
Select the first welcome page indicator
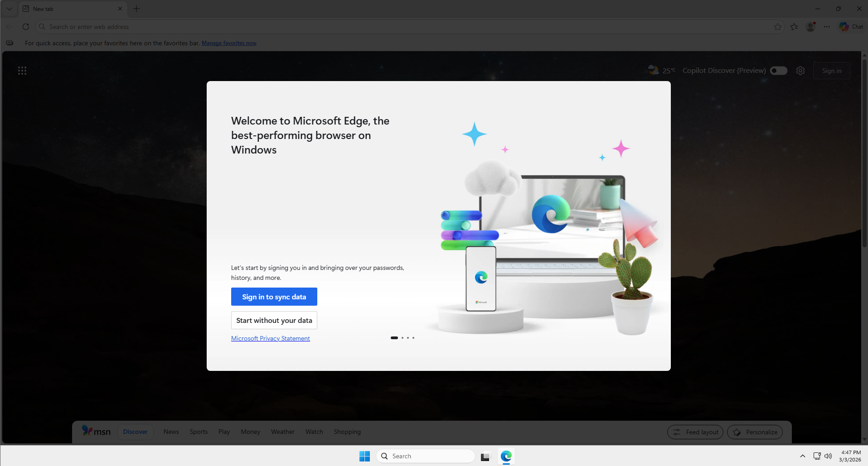click(394, 338)
